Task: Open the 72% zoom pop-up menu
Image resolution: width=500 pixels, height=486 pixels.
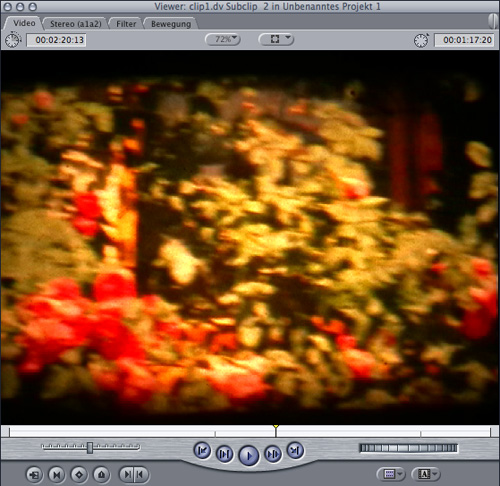Action: point(223,39)
